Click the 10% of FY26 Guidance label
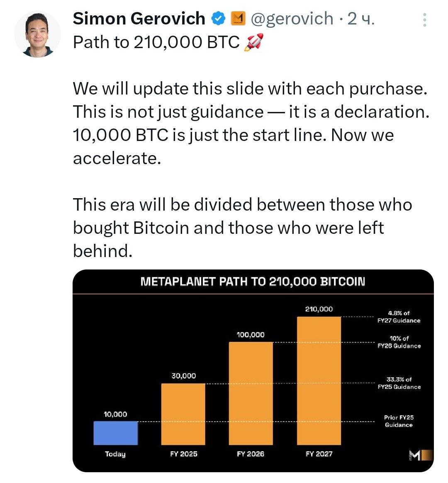The height and width of the screenshot is (483, 448). point(399,342)
